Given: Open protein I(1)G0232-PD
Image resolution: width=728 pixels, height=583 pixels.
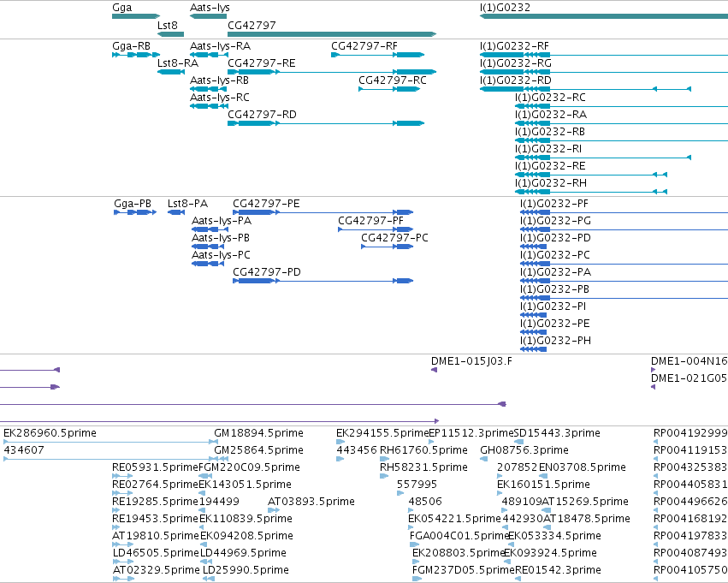Looking at the screenshot, I should (555, 238).
